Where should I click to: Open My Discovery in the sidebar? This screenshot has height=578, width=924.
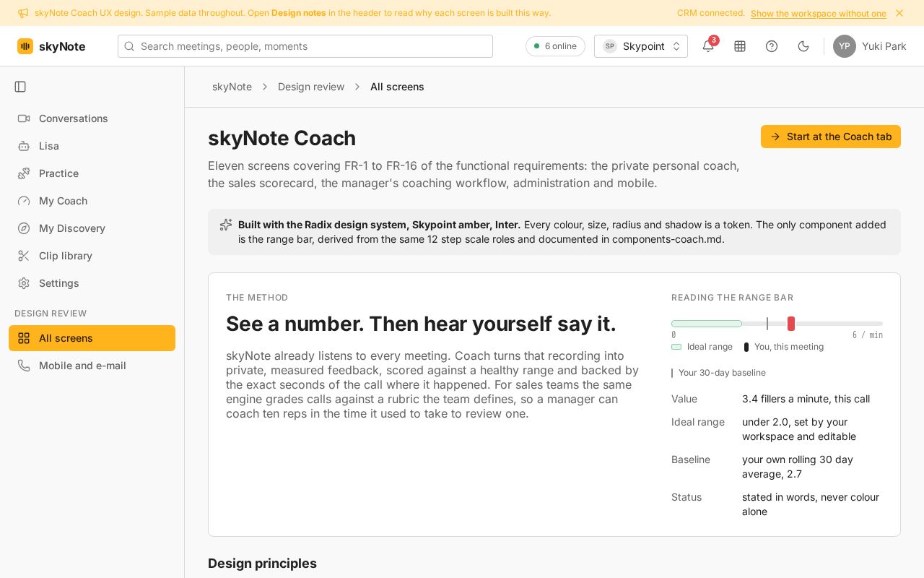pos(92,228)
